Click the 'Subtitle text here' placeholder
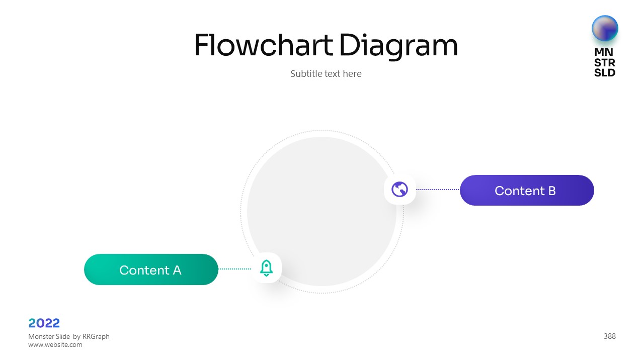Screen dimensions: 644x362 pos(326,73)
